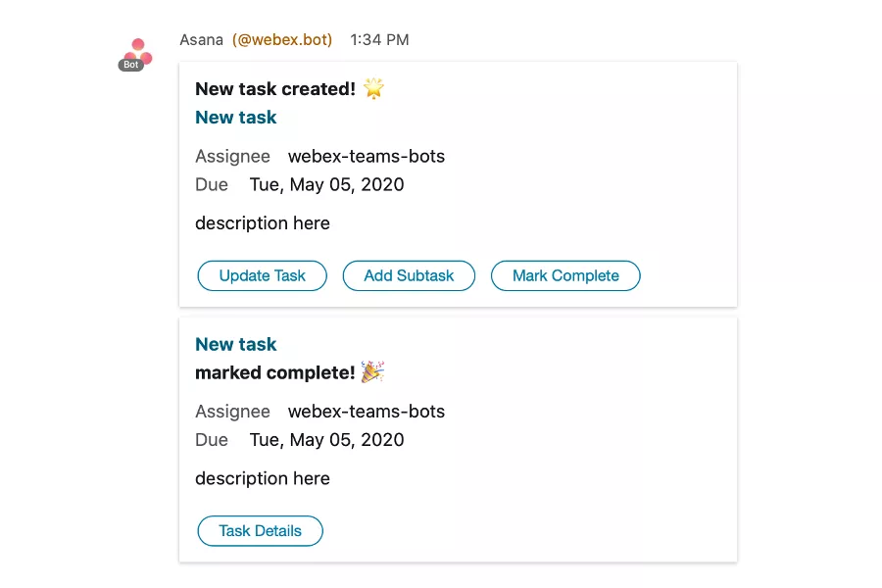Click the due date in the created card
Viewport: 882px width, 588px height.
click(326, 185)
